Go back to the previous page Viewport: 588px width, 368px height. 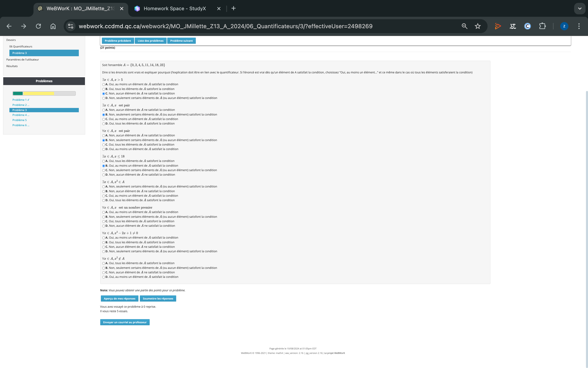click(x=9, y=26)
